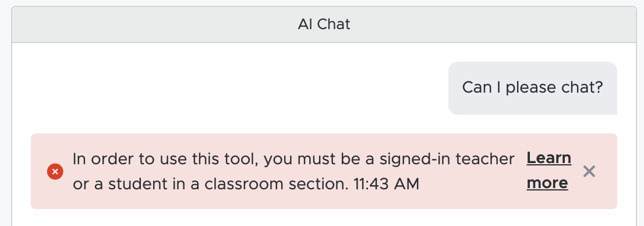Click the blank space below the error banner
The height and width of the screenshot is (226, 644).
coord(324,218)
